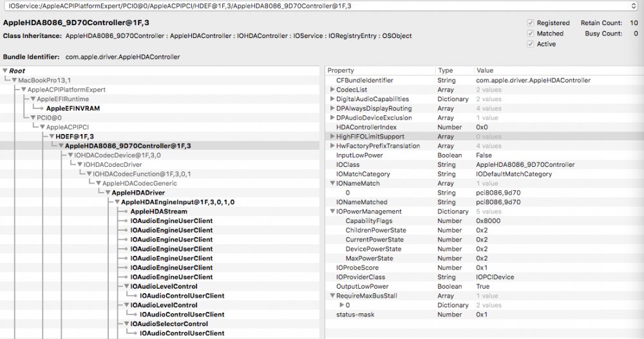
Task: Sort by the Type column header
Action: point(454,71)
